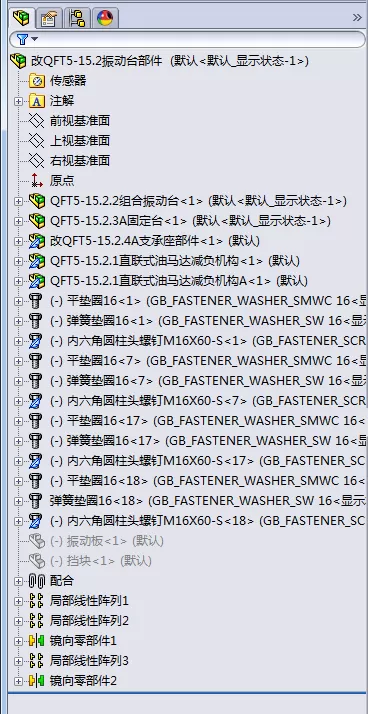The width and height of the screenshot is (368, 714).
Task: Expand the 改QFT5-15.2.4A支承座部件 node
Action: click(x=18, y=241)
